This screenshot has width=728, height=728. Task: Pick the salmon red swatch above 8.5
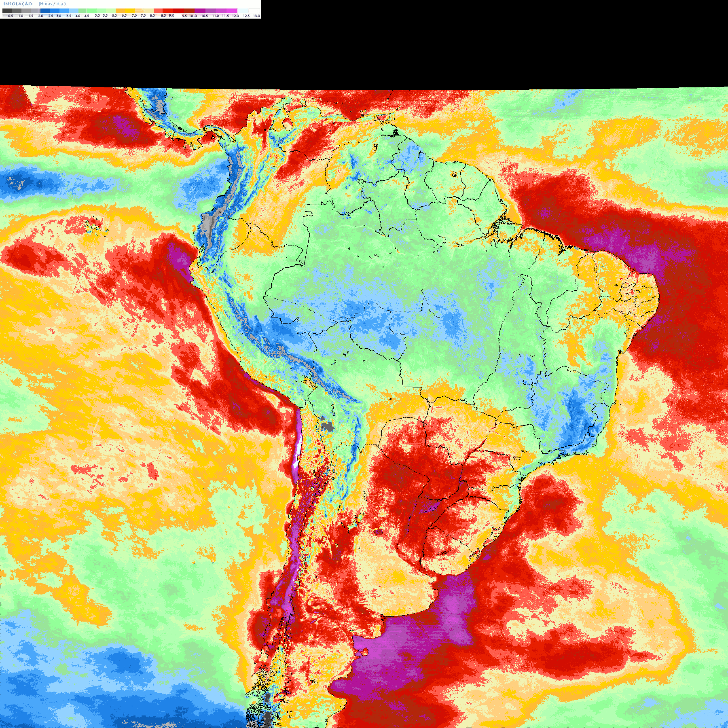[x=158, y=11]
